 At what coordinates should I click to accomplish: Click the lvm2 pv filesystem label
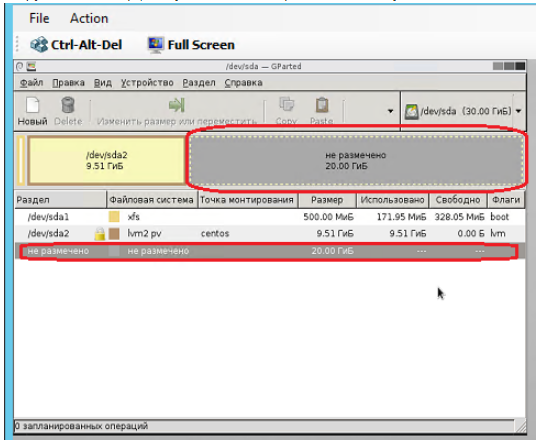point(144,234)
